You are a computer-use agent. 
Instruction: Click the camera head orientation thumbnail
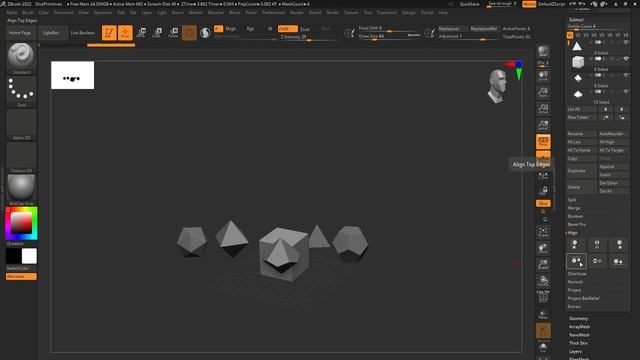pyautogui.click(x=497, y=86)
